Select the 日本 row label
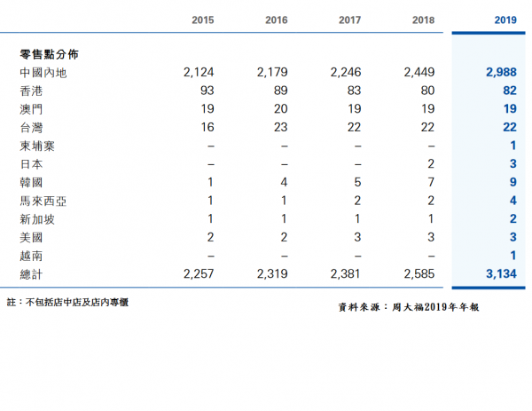Image resolution: width=532 pixels, height=411 pixels. point(31,164)
